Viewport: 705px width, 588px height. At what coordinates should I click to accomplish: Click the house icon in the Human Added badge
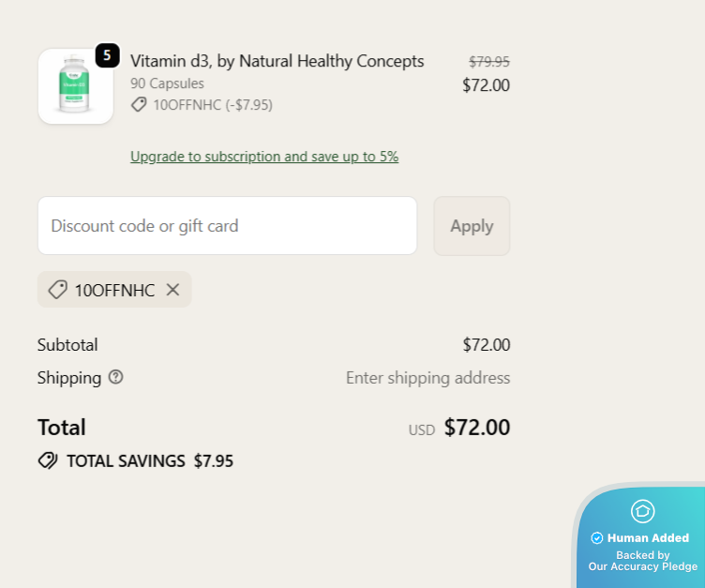coord(642,511)
